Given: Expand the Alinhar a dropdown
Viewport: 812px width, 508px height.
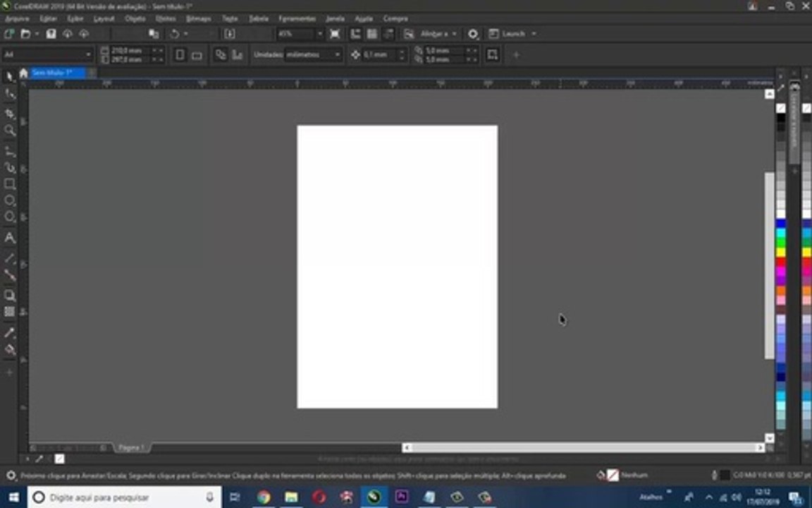Looking at the screenshot, I should coord(454,34).
